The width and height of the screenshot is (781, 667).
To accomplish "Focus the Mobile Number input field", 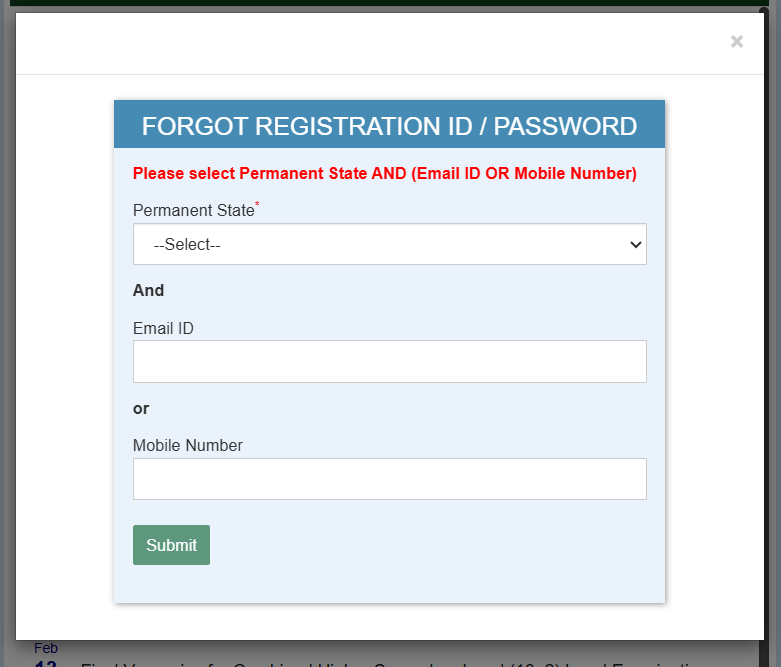I will point(389,479).
